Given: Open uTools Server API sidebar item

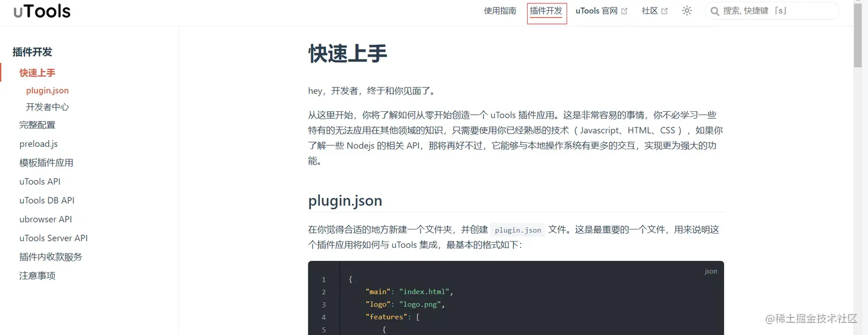Looking at the screenshot, I should pyautogui.click(x=53, y=238).
